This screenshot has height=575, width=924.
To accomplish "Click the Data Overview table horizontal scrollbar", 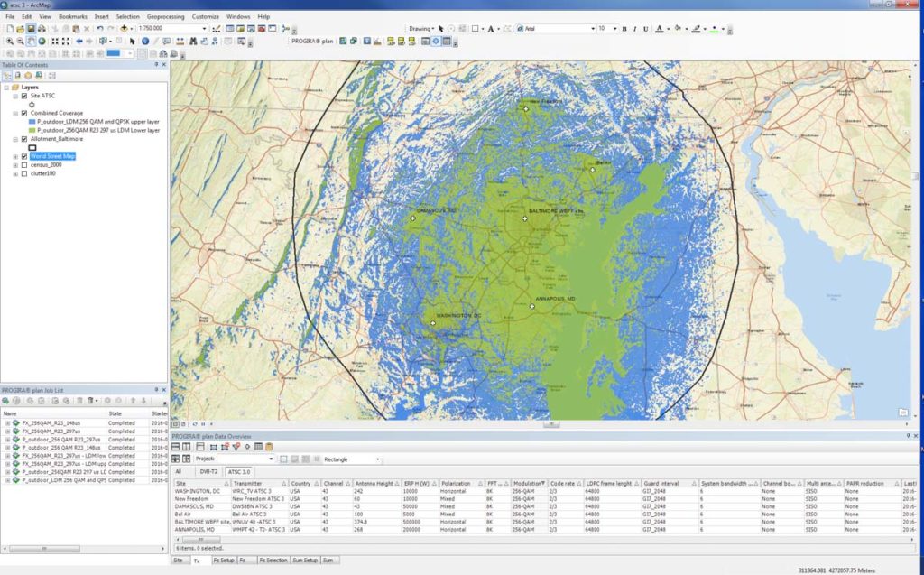I will tap(201, 540).
